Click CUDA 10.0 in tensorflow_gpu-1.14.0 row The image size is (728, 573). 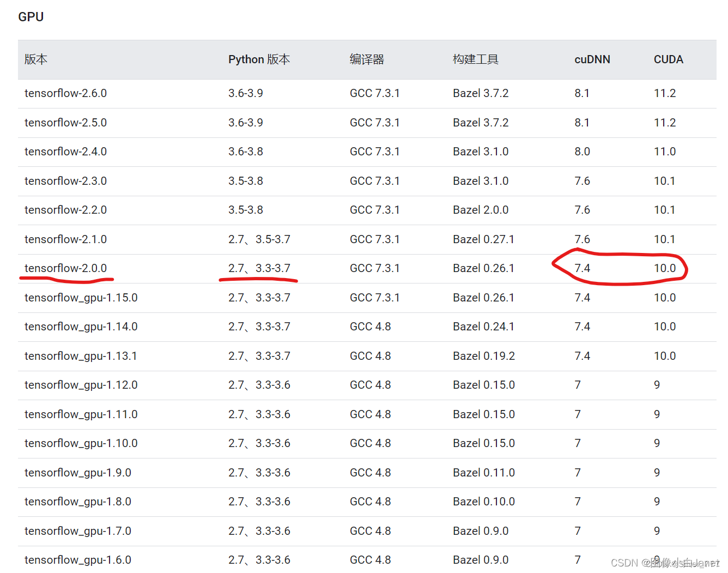pyautogui.click(x=665, y=327)
